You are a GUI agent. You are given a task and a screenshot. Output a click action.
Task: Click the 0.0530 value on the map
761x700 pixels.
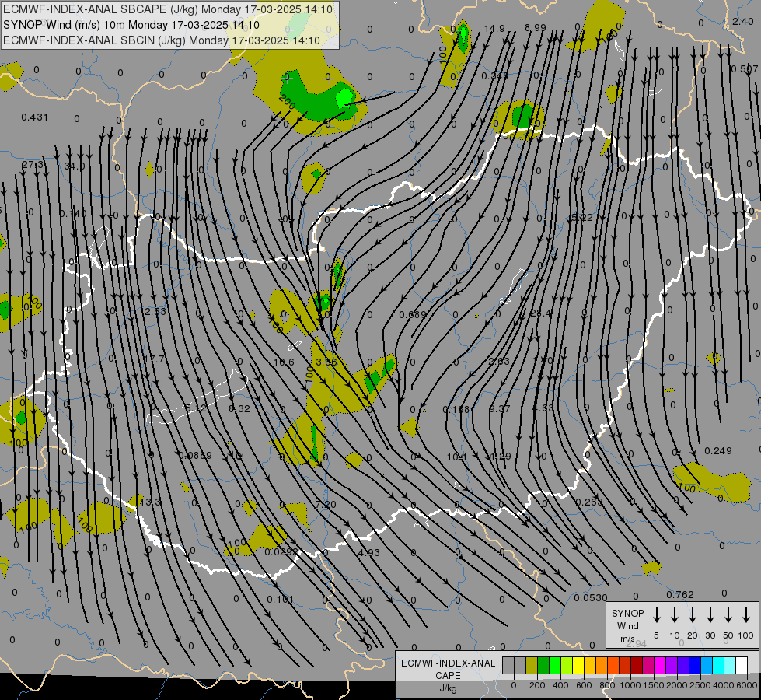(x=591, y=598)
